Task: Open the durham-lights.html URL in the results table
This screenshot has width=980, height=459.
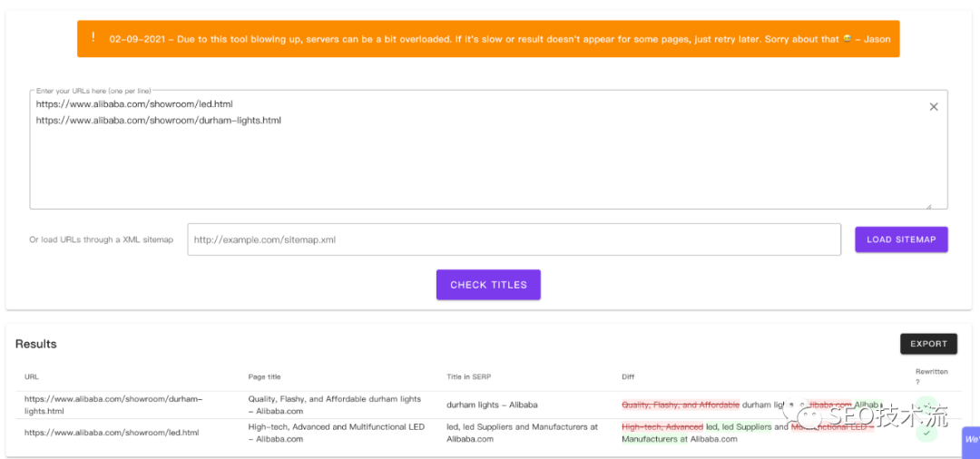Action: click(x=113, y=405)
